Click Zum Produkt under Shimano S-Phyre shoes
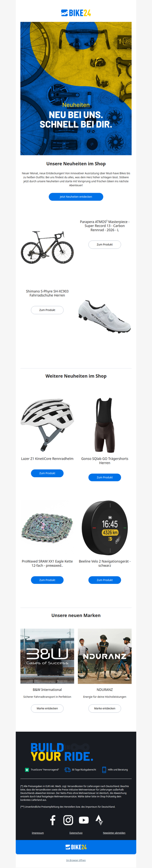 coord(47,310)
